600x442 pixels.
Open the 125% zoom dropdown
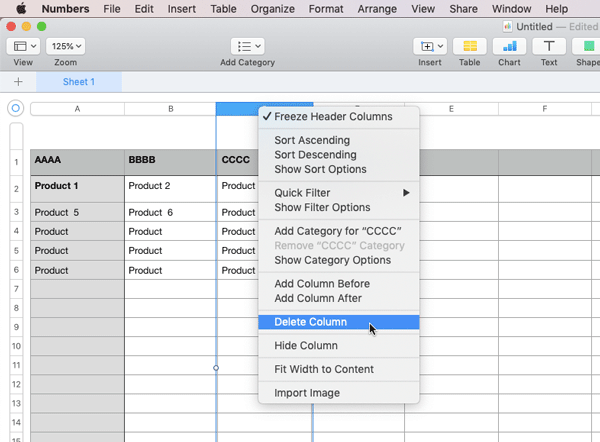pos(65,46)
